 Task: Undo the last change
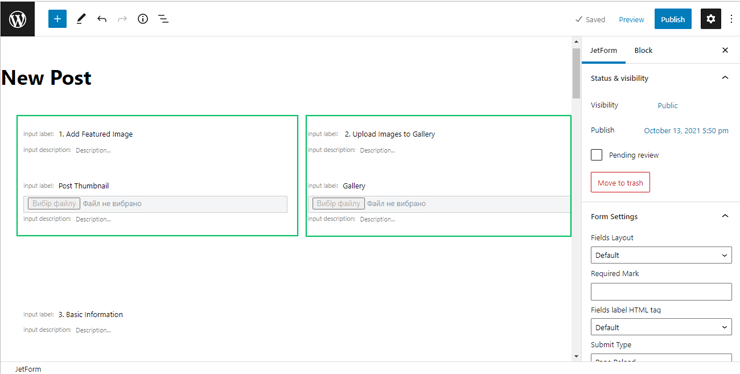coord(102,19)
